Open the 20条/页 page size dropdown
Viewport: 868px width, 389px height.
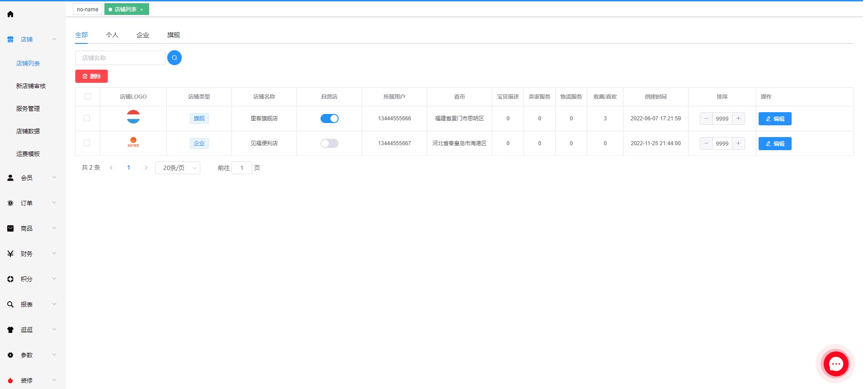pyautogui.click(x=178, y=168)
